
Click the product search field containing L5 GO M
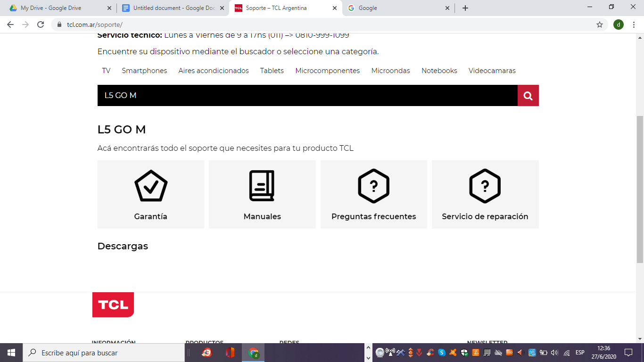(307, 96)
